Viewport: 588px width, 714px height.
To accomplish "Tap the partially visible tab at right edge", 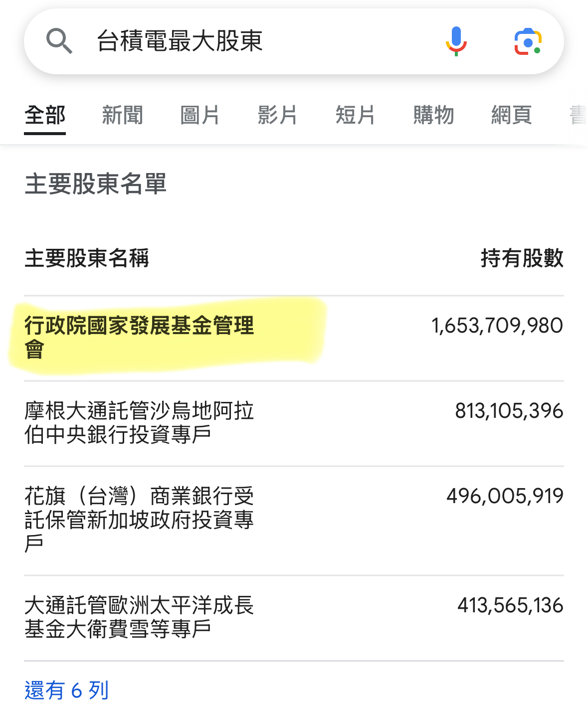I will pos(578,115).
